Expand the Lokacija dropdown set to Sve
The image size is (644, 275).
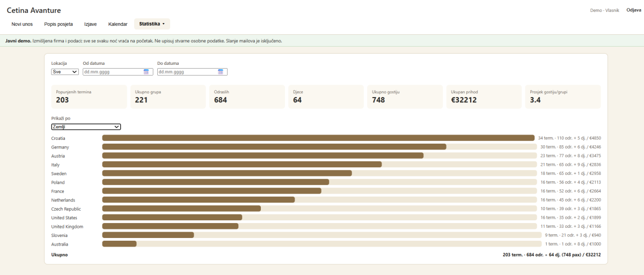pos(65,72)
